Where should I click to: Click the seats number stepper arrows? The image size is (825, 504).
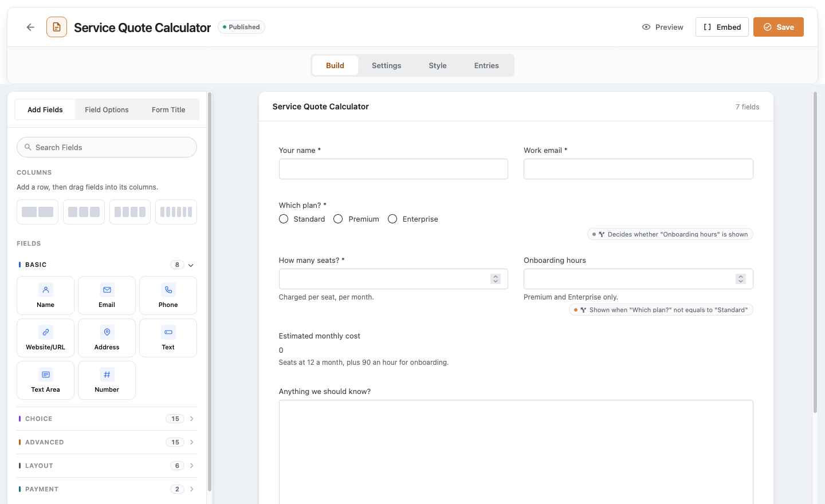496,279
